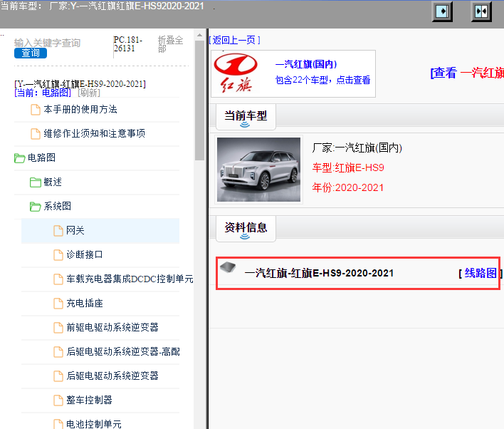Select the 资料信息 tab

click(x=246, y=229)
